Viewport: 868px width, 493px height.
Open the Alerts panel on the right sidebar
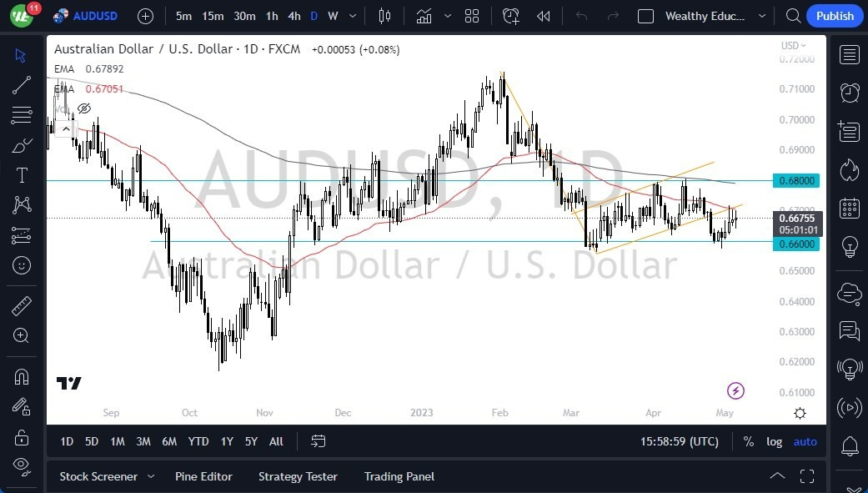849,93
